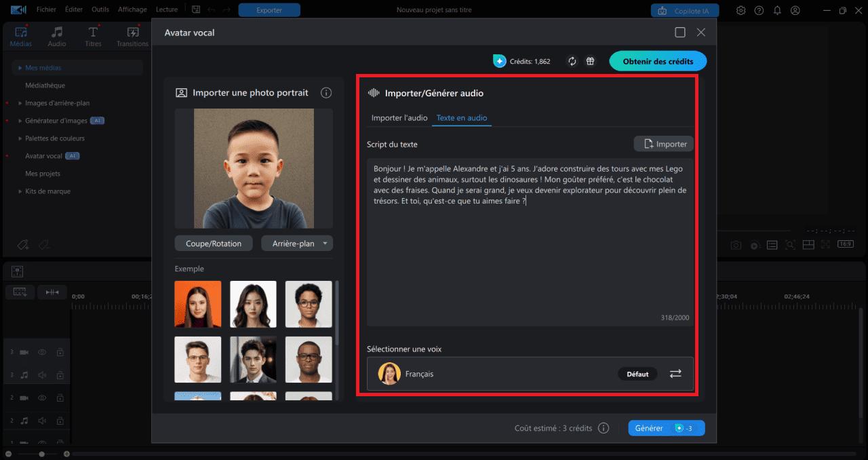This screenshot has height=460, width=868.
Task: Click Obtenir des crédits button
Action: click(x=658, y=61)
